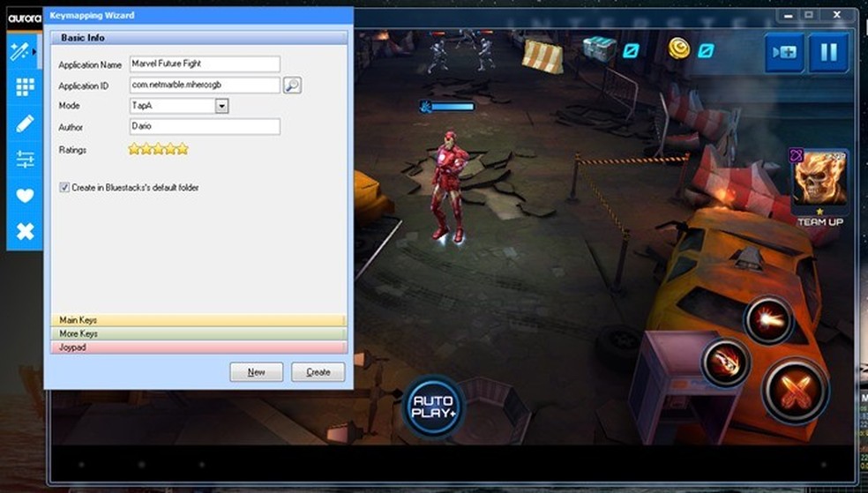Open the grid apps icon in Aurora sidebar
The height and width of the screenshot is (493, 868).
pyautogui.click(x=25, y=86)
